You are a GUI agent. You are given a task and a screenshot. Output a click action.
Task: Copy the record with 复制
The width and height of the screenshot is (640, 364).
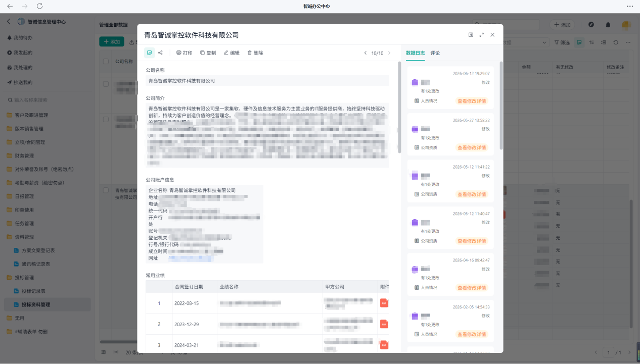coord(208,53)
